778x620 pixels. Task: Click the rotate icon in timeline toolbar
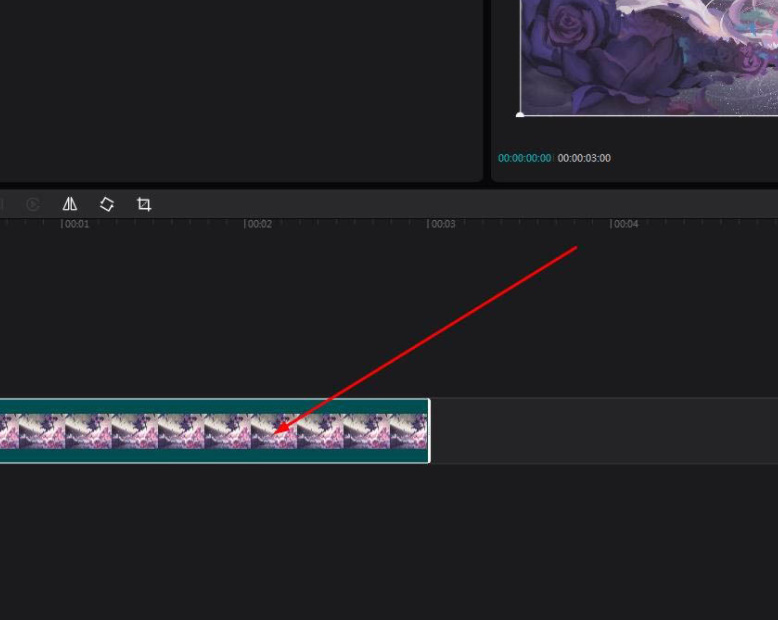click(x=107, y=204)
